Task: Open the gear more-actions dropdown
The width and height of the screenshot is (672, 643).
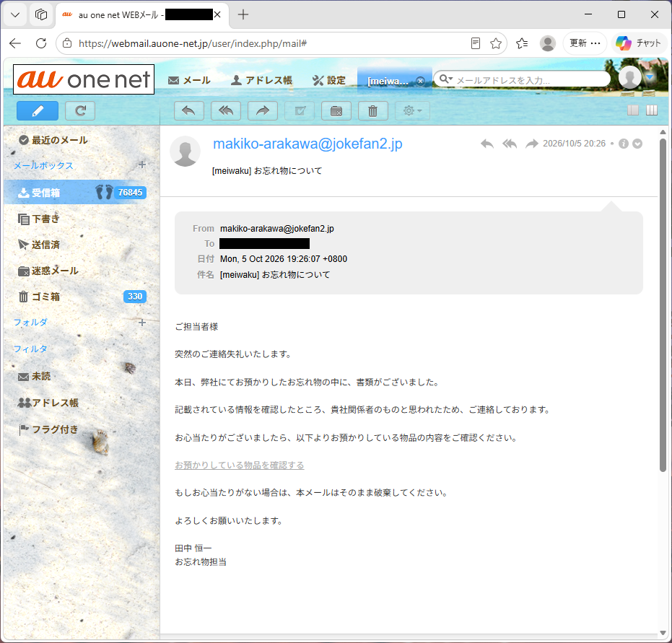Action: pyautogui.click(x=412, y=111)
